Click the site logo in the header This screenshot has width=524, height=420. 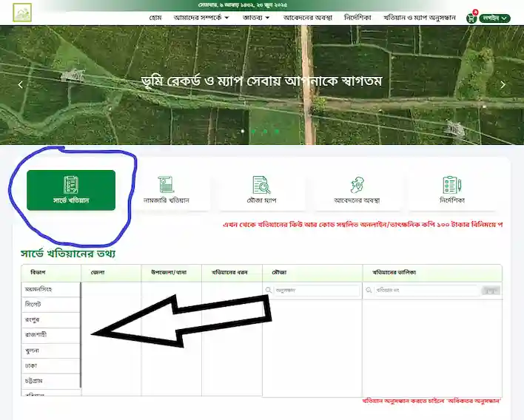(22, 13)
